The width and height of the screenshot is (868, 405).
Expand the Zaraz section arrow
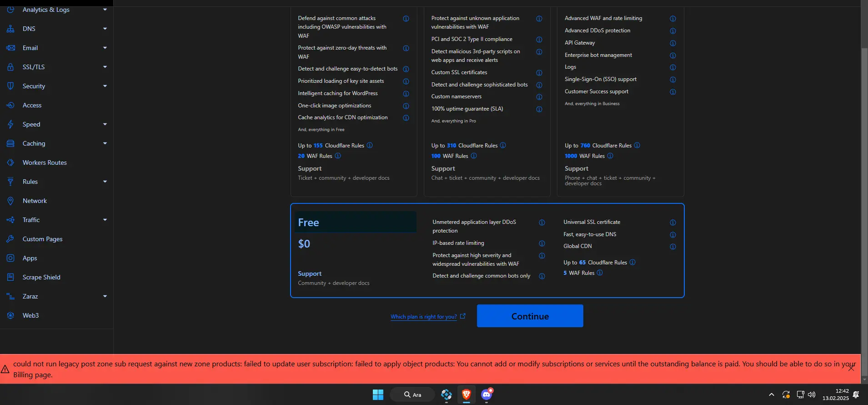pyautogui.click(x=105, y=296)
